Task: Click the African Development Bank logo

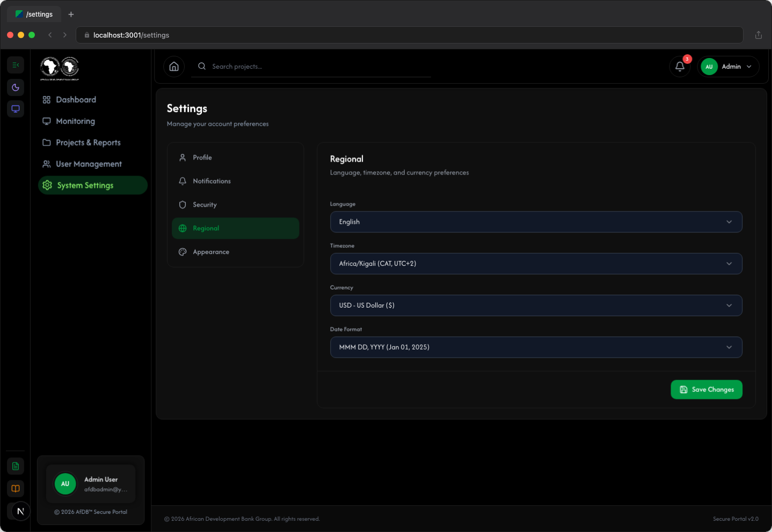Action: [x=60, y=68]
